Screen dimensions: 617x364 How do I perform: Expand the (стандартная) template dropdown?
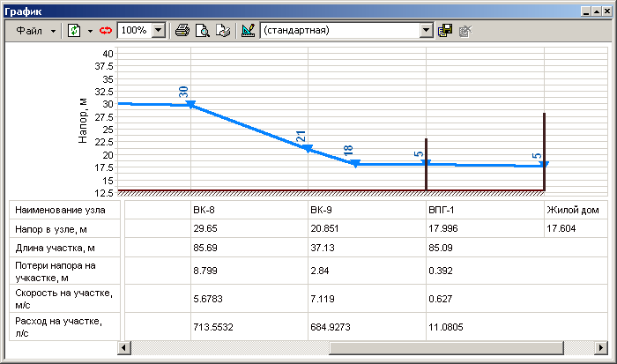pyautogui.click(x=427, y=30)
